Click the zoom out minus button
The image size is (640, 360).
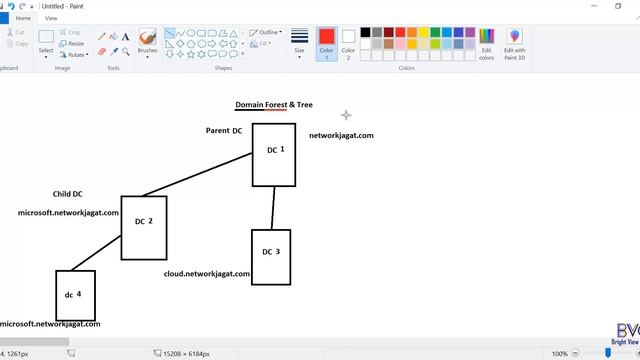(575, 353)
